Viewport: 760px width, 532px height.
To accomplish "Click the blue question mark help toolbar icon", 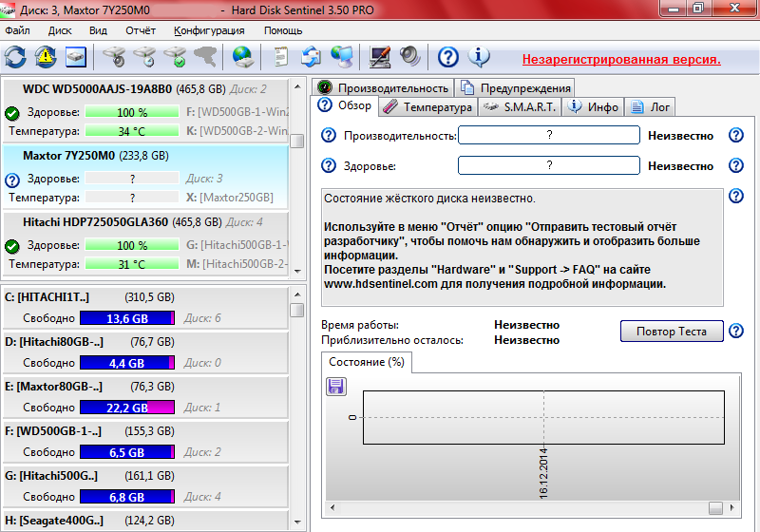I will pos(447,58).
